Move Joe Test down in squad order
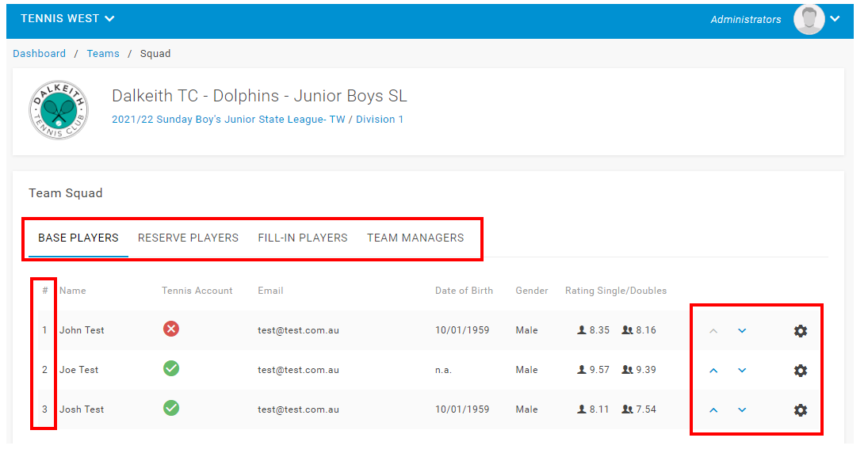Viewport: 868px width, 476px height. [x=742, y=371]
